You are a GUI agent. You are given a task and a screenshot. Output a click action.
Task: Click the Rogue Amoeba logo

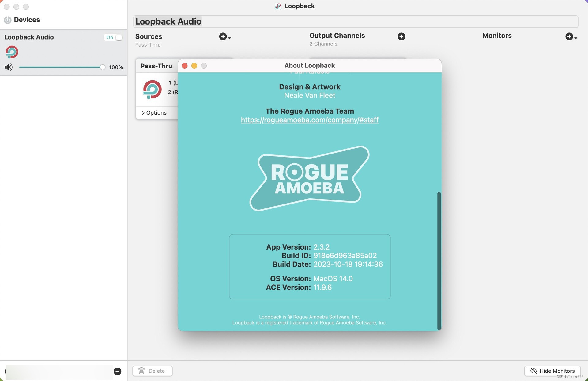point(310,178)
